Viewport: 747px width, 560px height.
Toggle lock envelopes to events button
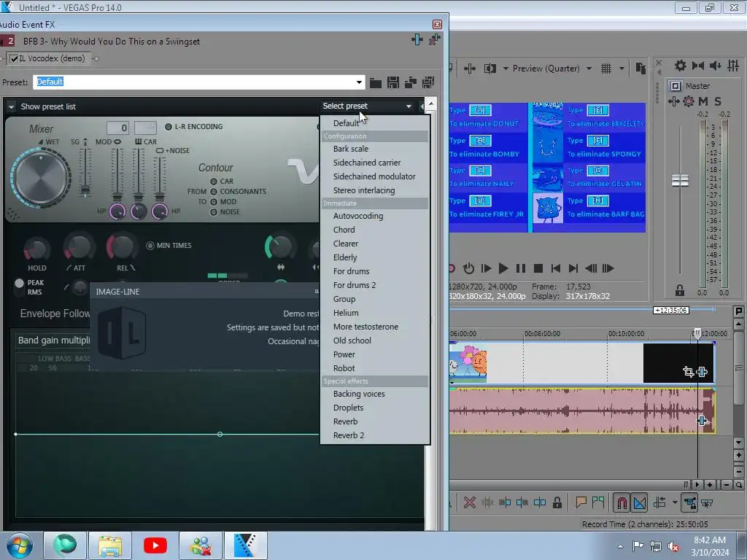[x=689, y=503]
